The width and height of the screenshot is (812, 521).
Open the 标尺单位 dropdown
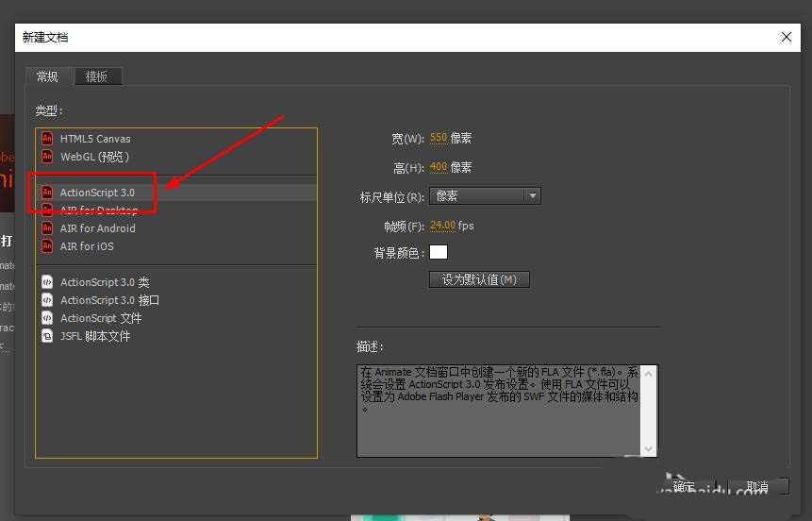[485, 196]
